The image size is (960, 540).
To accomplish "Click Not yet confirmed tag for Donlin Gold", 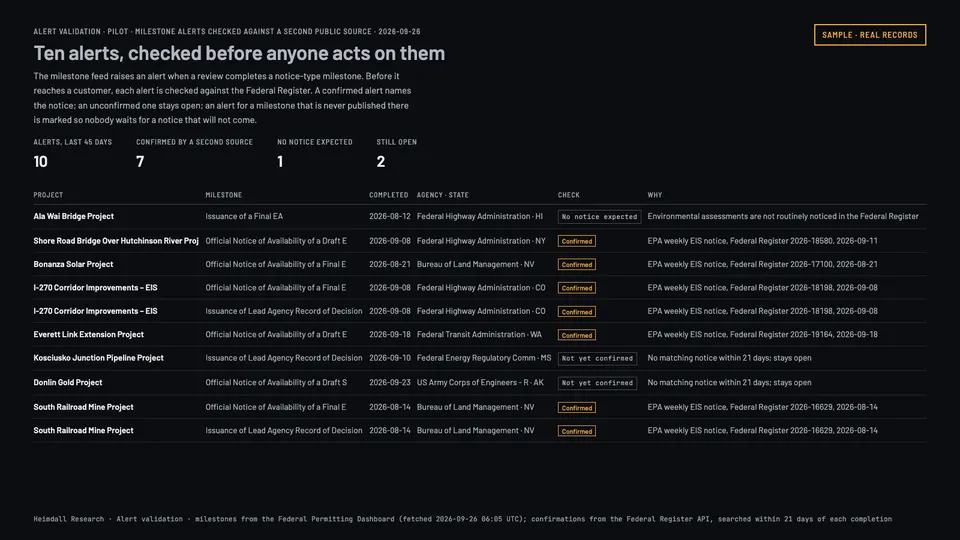I will click(x=597, y=383).
